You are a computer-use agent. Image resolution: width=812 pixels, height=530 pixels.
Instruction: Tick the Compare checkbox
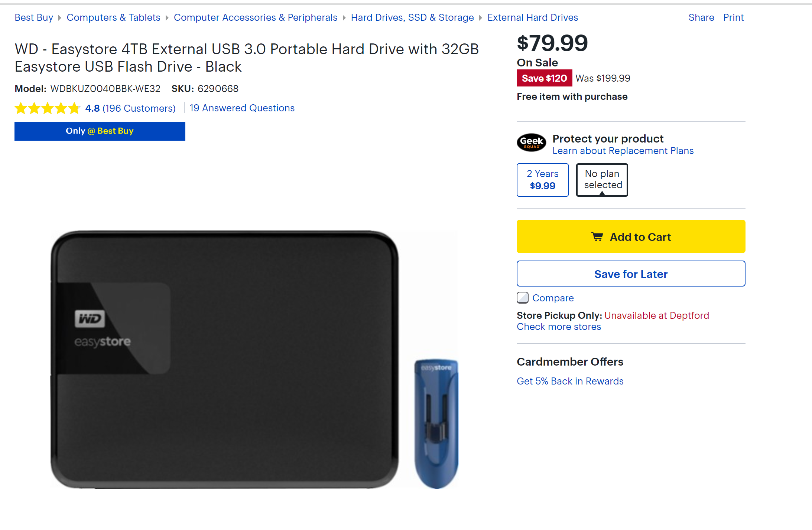pyautogui.click(x=523, y=298)
